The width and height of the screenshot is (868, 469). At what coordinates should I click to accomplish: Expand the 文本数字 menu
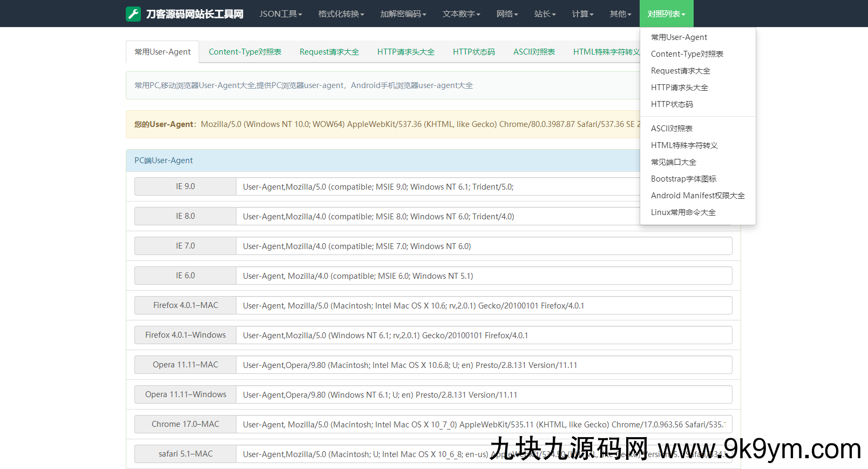pyautogui.click(x=461, y=14)
